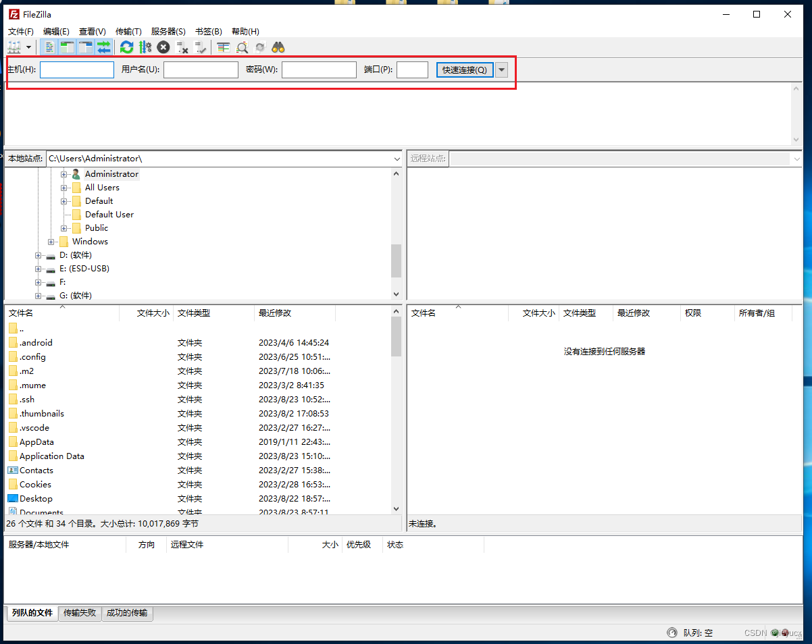Open the 查看(V) menu
This screenshot has width=812, height=644.
point(93,32)
